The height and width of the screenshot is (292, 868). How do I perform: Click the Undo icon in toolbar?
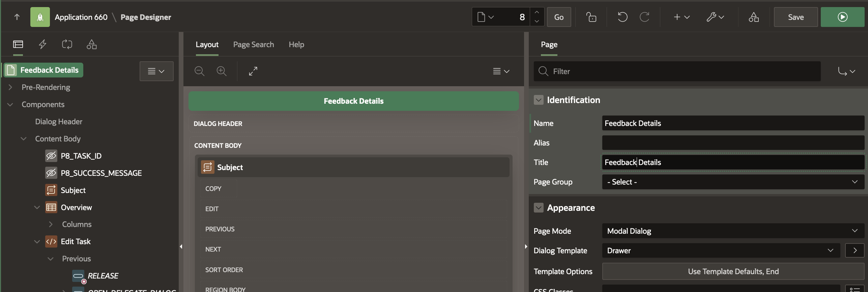[622, 17]
